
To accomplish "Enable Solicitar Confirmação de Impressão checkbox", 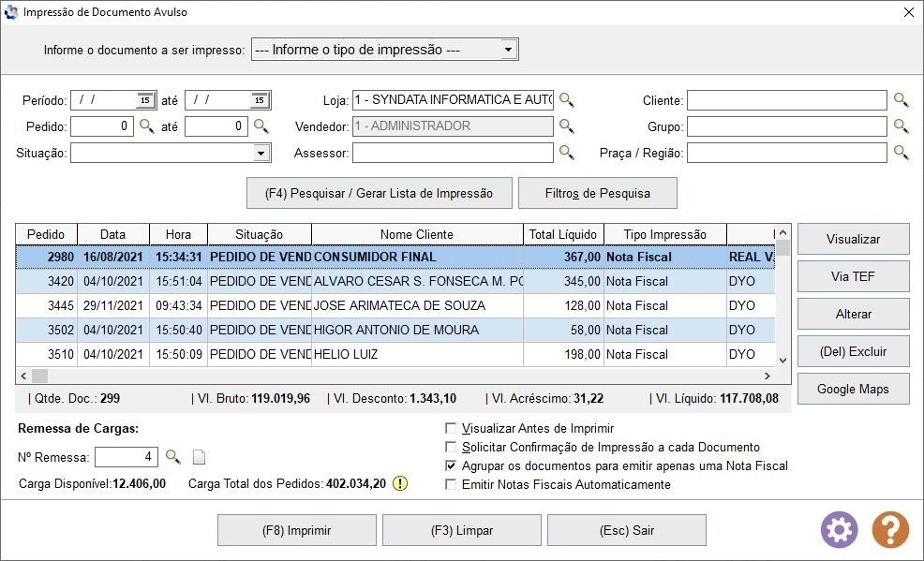I will pyautogui.click(x=451, y=447).
